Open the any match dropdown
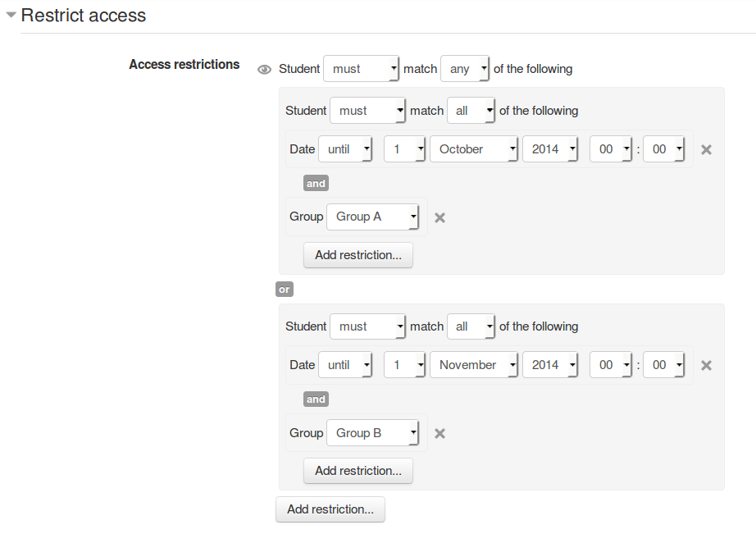This screenshot has width=756, height=534. (465, 69)
